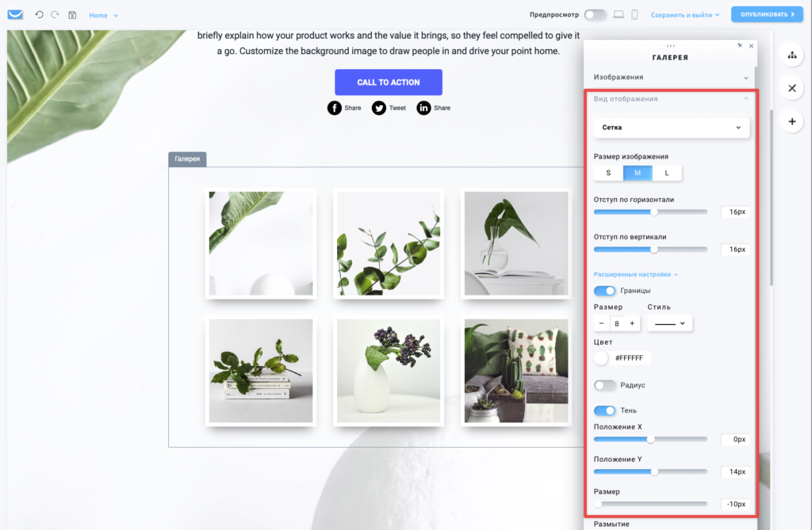
Task: Open the Home page dropdown
Action: click(104, 16)
